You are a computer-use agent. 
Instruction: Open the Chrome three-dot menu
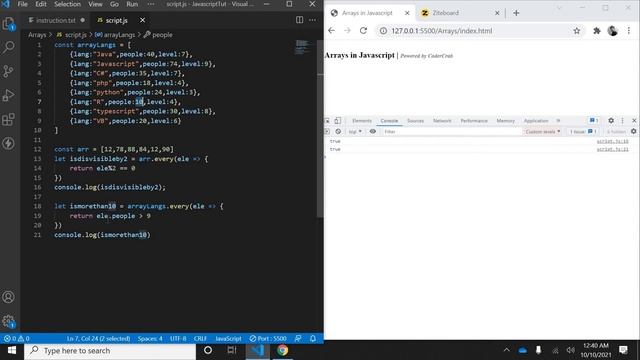tap(629, 31)
